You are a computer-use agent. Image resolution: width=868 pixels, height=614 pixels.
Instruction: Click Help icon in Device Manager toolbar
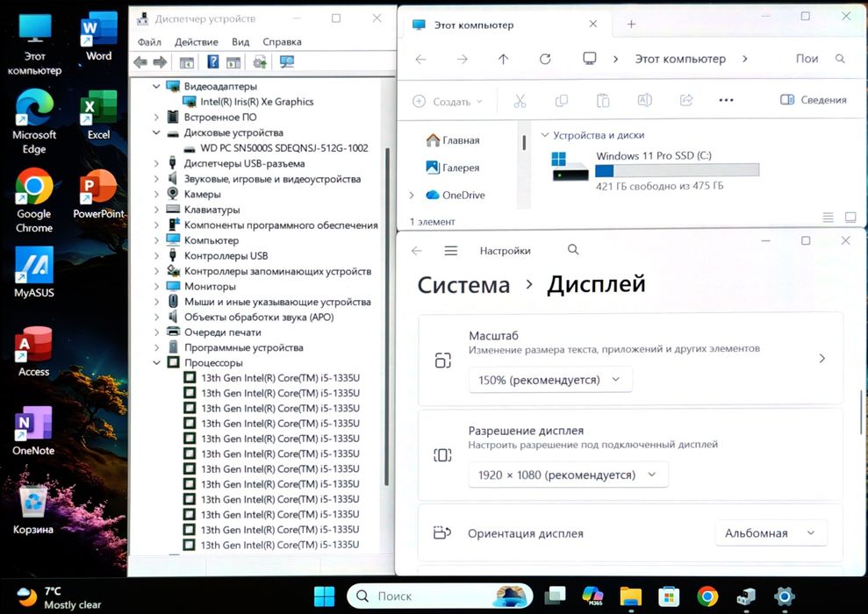(213, 62)
